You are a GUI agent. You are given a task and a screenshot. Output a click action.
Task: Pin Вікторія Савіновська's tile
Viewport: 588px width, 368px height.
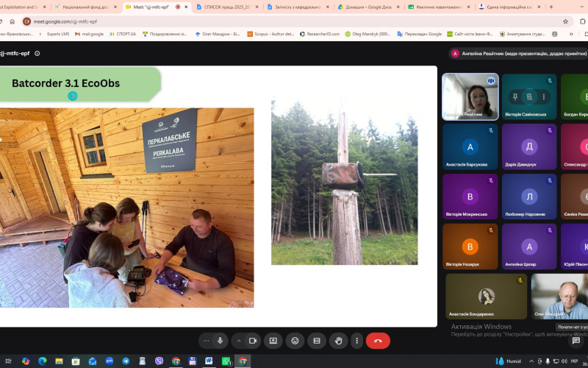(x=515, y=97)
